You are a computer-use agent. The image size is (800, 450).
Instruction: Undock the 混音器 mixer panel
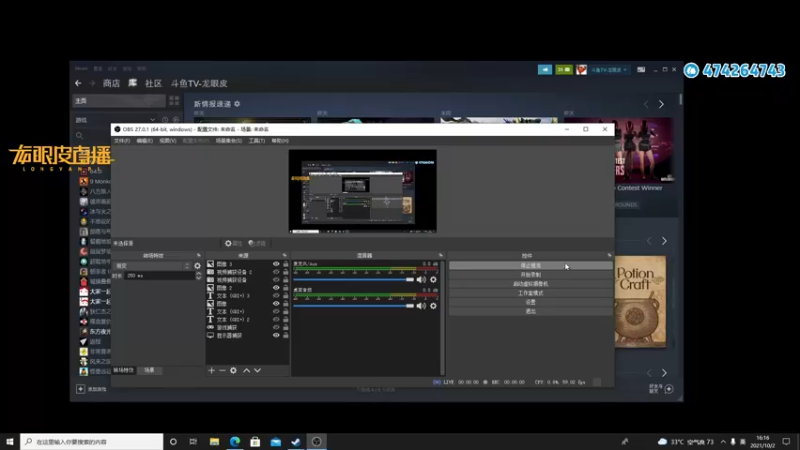[441, 255]
